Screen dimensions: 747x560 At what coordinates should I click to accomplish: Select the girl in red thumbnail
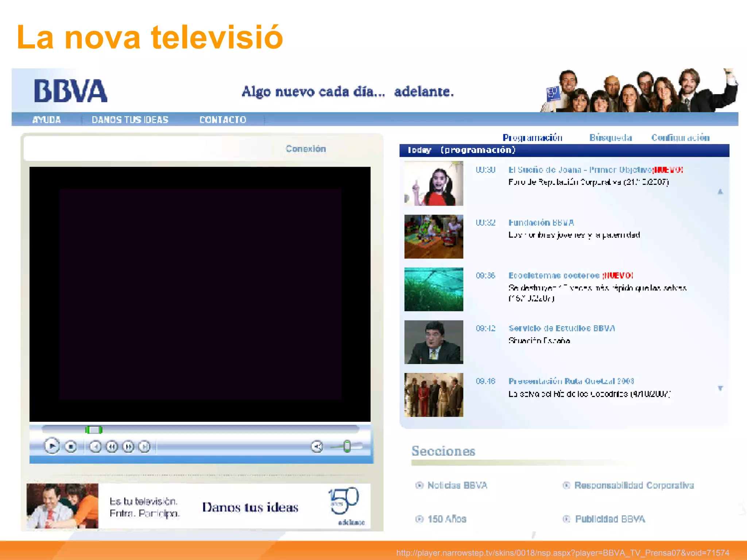coord(434,183)
